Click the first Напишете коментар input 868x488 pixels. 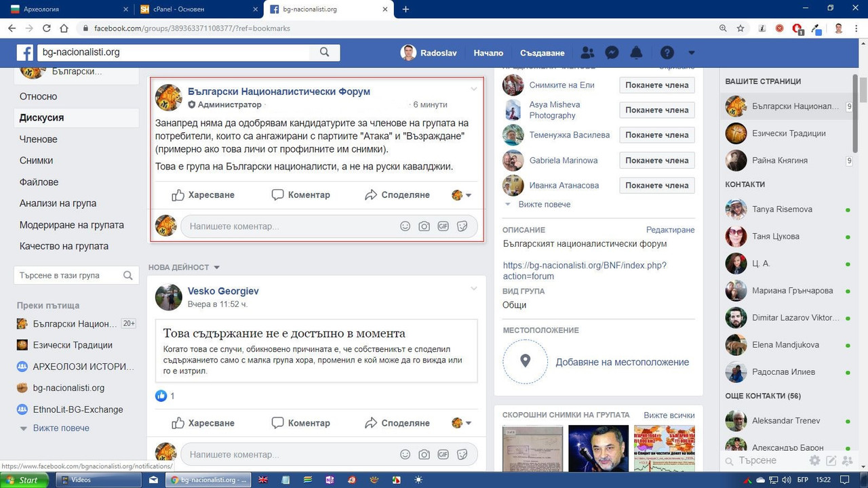coord(329,226)
